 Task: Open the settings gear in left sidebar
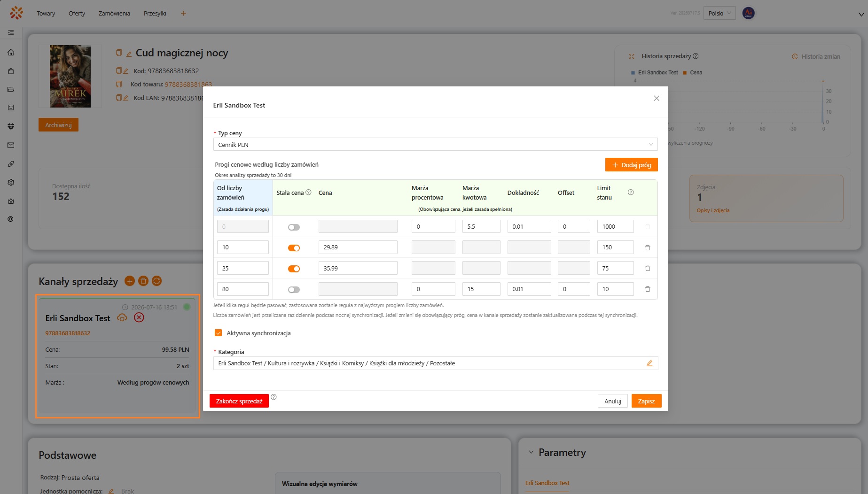[11, 182]
